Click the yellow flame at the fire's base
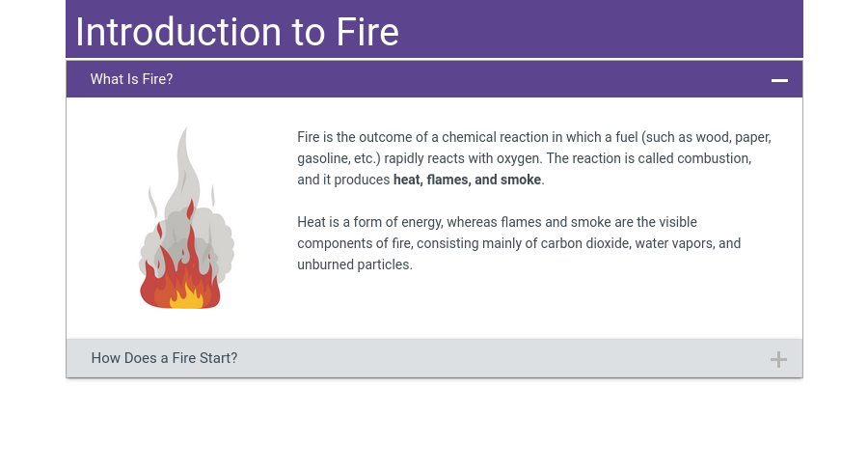Image resolution: width=868 pixels, height=472 pixels. tap(185, 295)
